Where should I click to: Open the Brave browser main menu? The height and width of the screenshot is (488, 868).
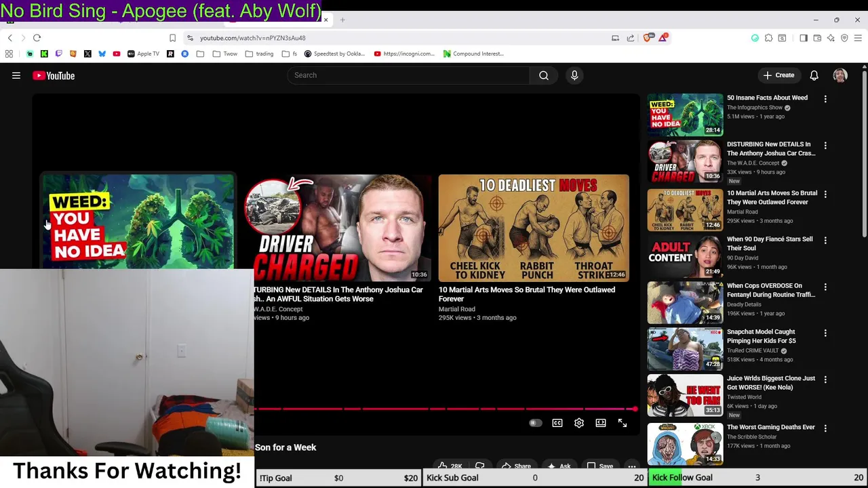pos(858,38)
